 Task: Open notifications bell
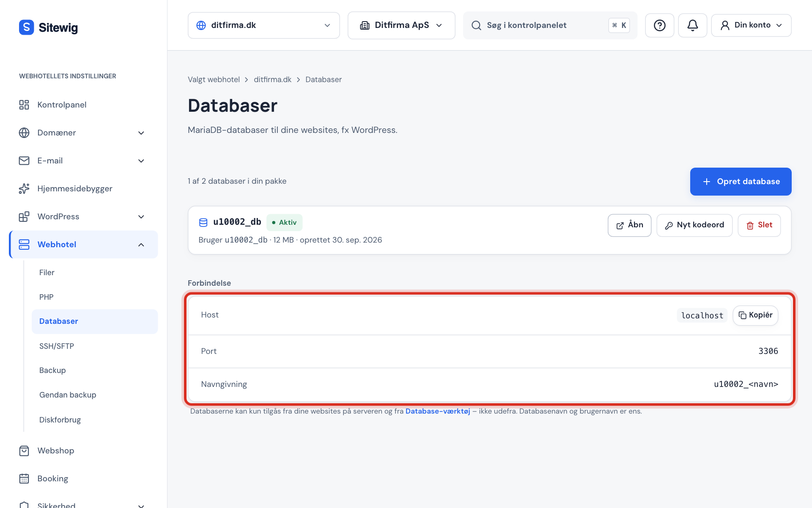(x=692, y=25)
